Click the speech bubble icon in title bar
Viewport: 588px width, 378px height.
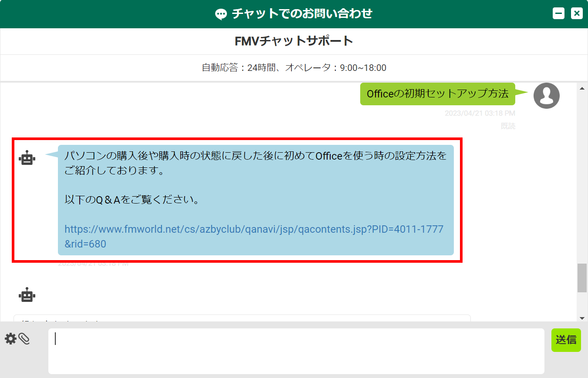click(x=221, y=14)
